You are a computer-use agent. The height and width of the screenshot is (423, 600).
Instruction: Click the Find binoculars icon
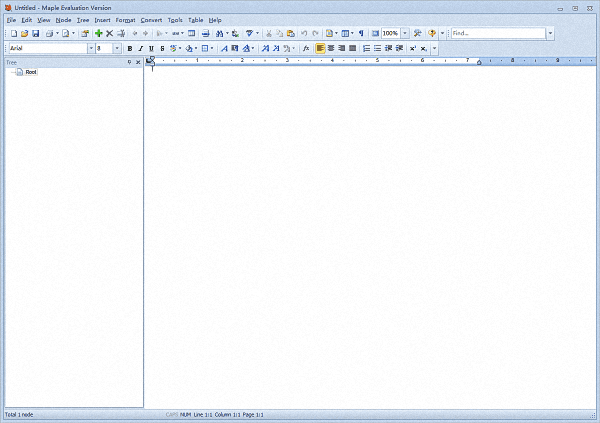219,33
